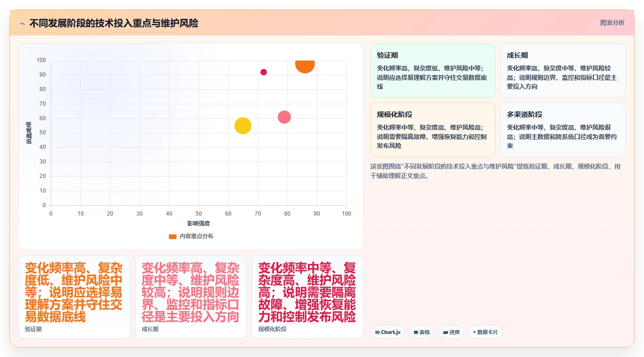Screen dimensions: 644x357
Task: Open the 规模化阶段 card on the right
Action: (433, 130)
